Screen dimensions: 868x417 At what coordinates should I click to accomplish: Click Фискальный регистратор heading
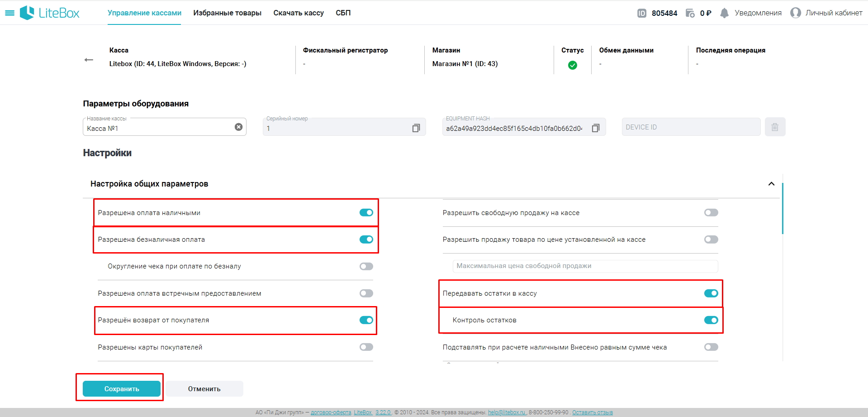pyautogui.click(x=346, y=50)
